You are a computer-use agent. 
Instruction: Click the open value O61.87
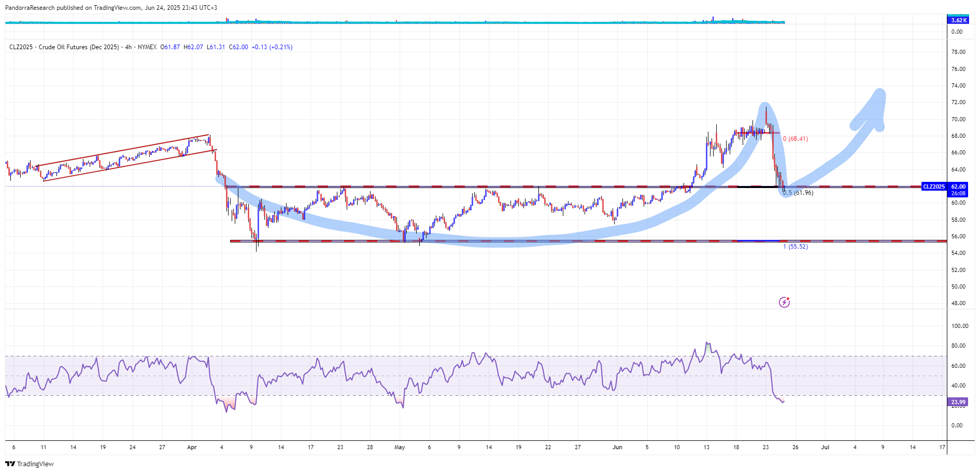click(x=170, y=47)
